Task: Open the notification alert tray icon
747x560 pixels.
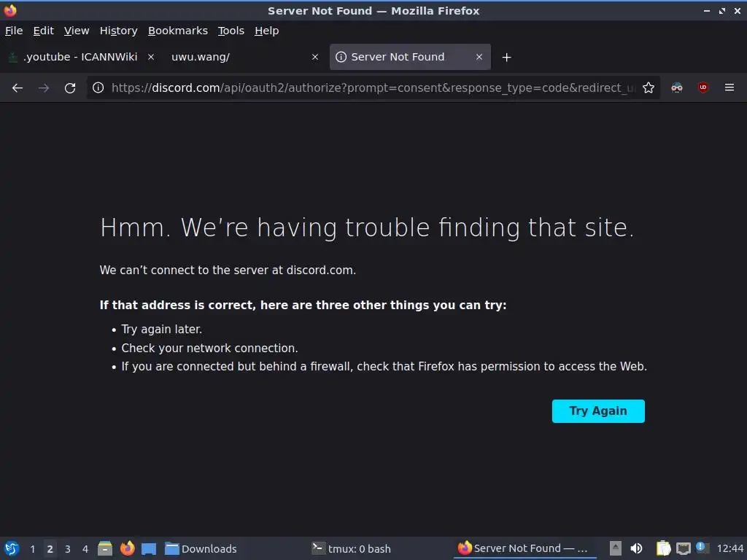Action: [702, 548]
